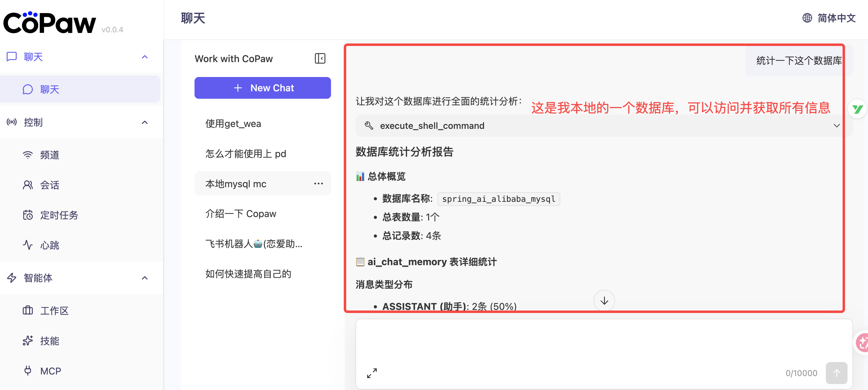
Task: Open the 频道 menu item
Action: coord(50,155)
